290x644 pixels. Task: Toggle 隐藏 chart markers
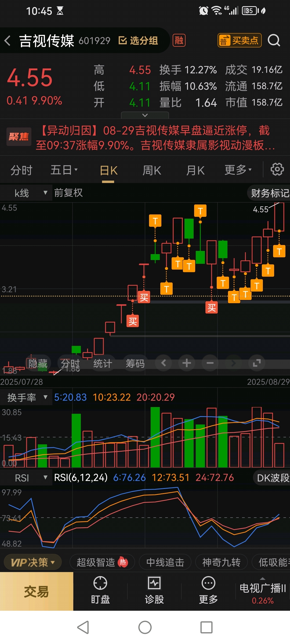38,364
